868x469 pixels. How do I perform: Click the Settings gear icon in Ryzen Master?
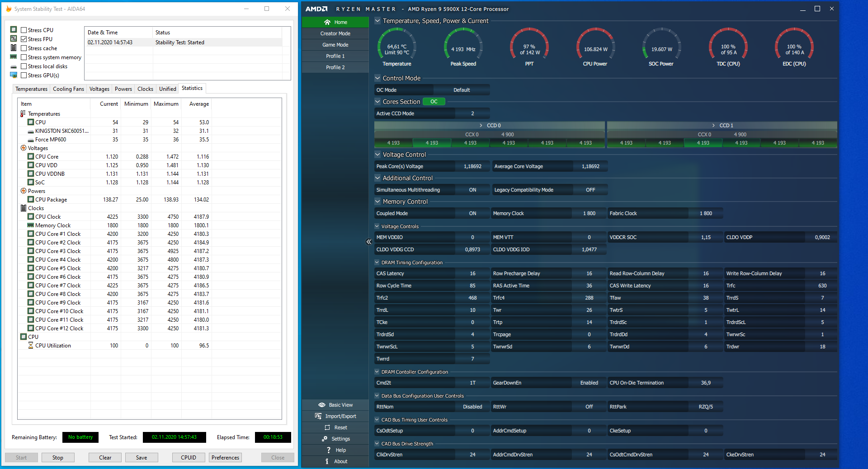tap(325, 439)
